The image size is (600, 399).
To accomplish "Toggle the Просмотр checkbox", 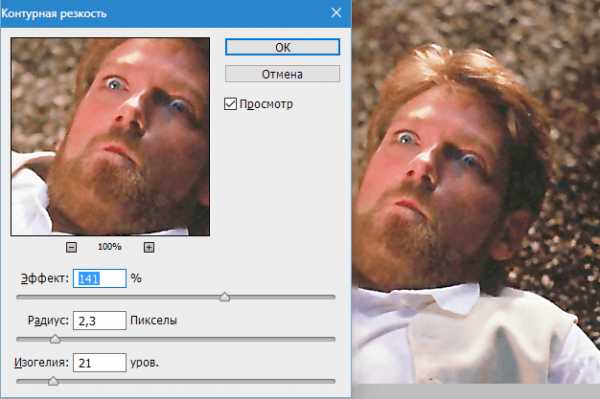I will pos(230,104).
